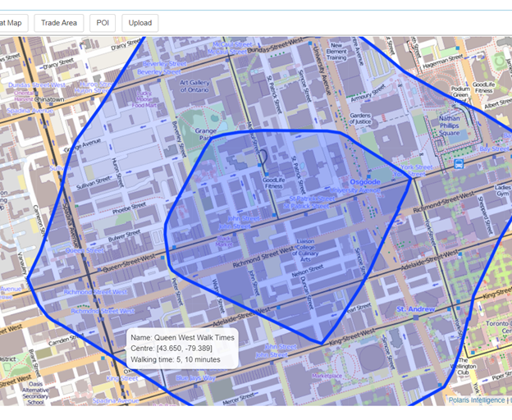
Task: Click the Camden Street label
Action: (66, 340)
